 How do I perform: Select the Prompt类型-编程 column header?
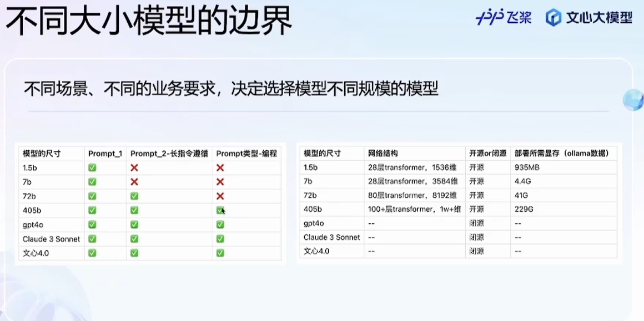pyautogui.click(x=246, y=154)
